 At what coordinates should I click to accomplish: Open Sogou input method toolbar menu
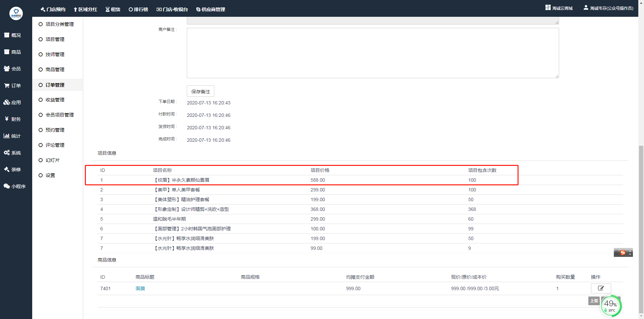click(x=623, y=253)
